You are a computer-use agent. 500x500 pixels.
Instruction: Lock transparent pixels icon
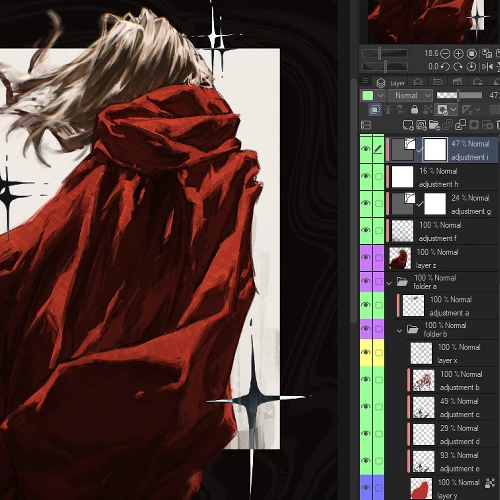[x=428, y=109]
